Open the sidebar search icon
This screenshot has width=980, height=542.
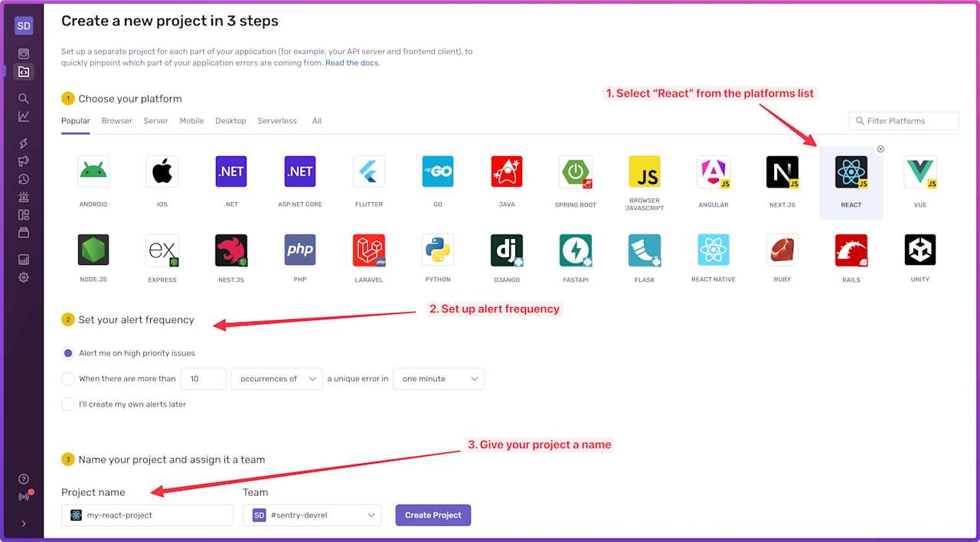click(24, 98)
